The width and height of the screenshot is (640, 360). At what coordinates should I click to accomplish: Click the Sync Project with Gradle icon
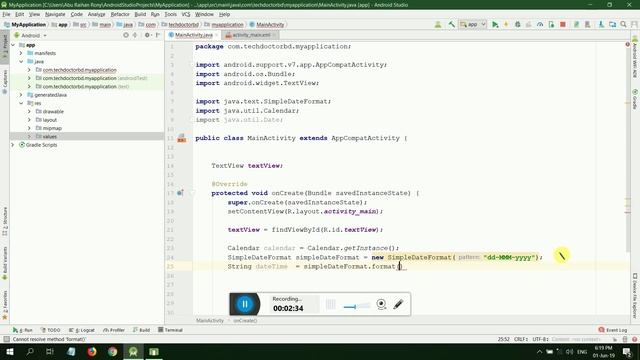click(576, 24)
